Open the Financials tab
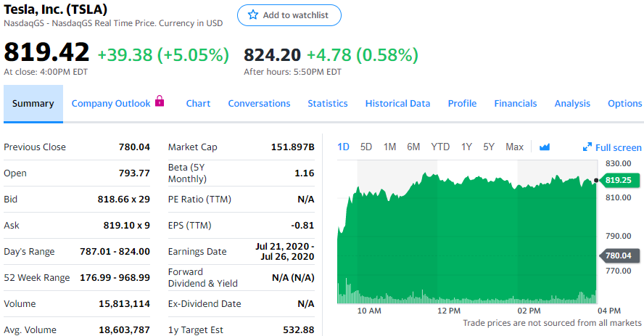Screen dimensions: 644x336 pos(516,103)
